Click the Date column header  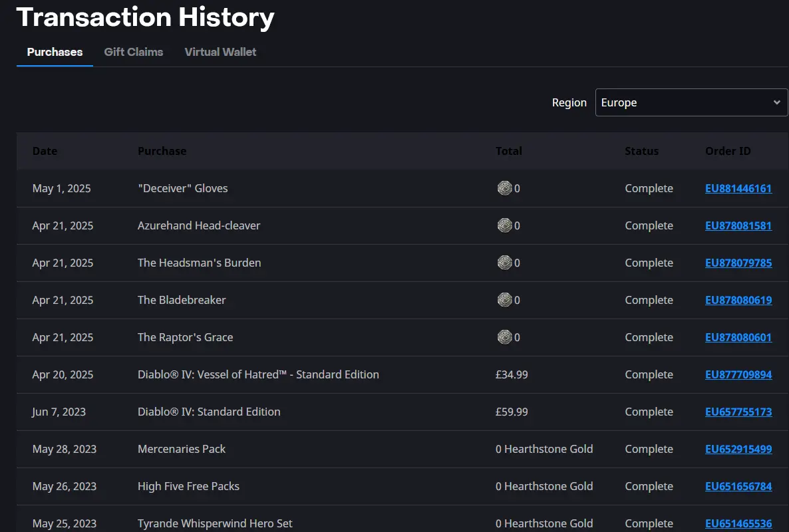click(x=45, y=151)
